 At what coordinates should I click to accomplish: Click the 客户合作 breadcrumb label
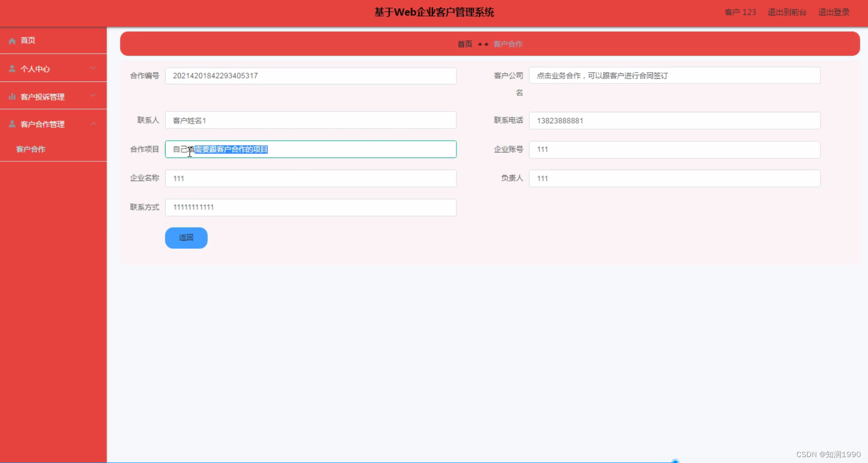(508, 44)
